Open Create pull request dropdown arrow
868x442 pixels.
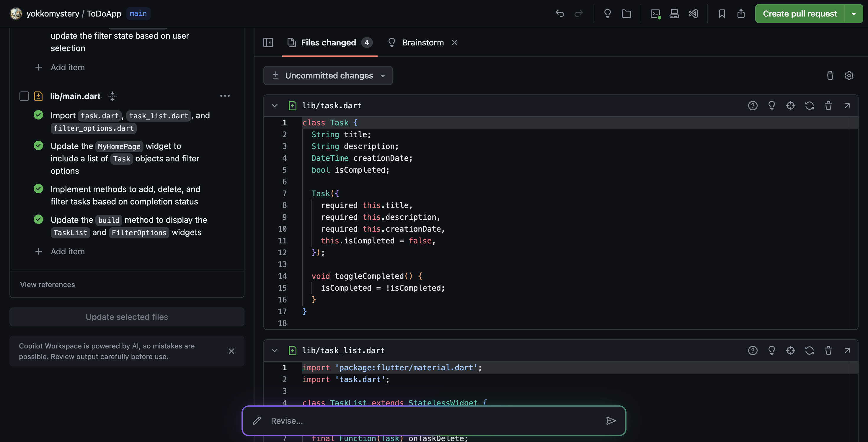854,14
